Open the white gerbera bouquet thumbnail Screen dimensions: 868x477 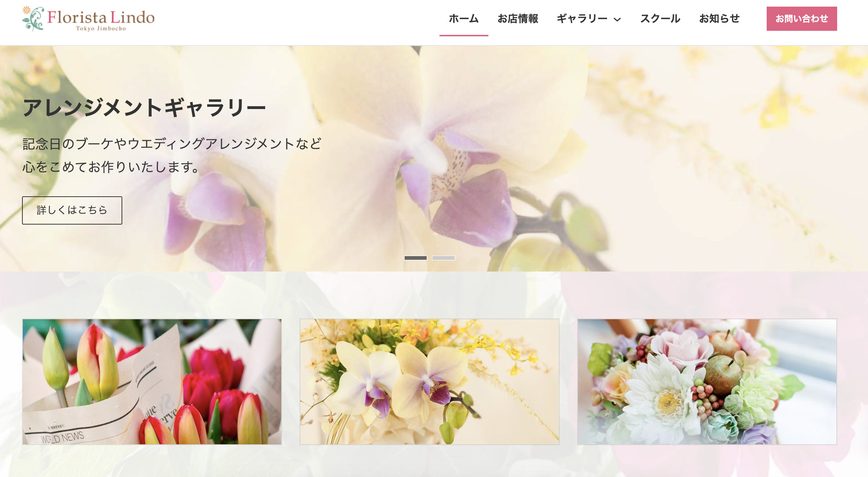coord(707,382)
